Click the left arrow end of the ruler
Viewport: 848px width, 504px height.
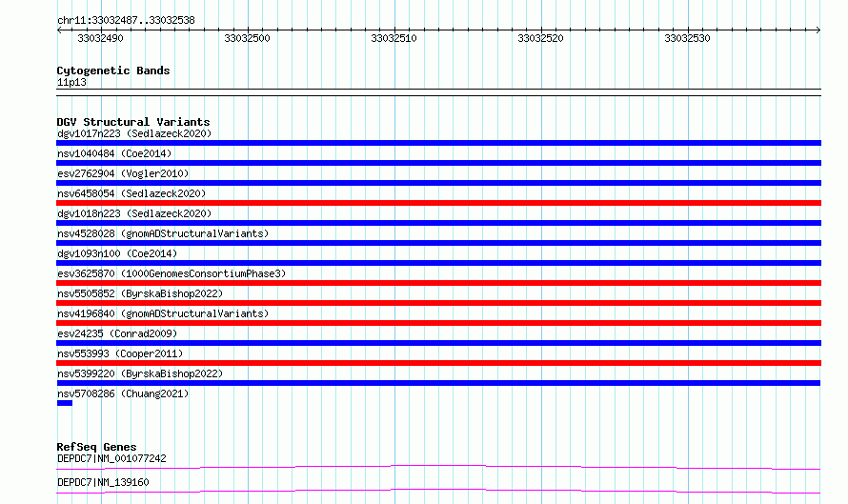(x=59, y=30)
